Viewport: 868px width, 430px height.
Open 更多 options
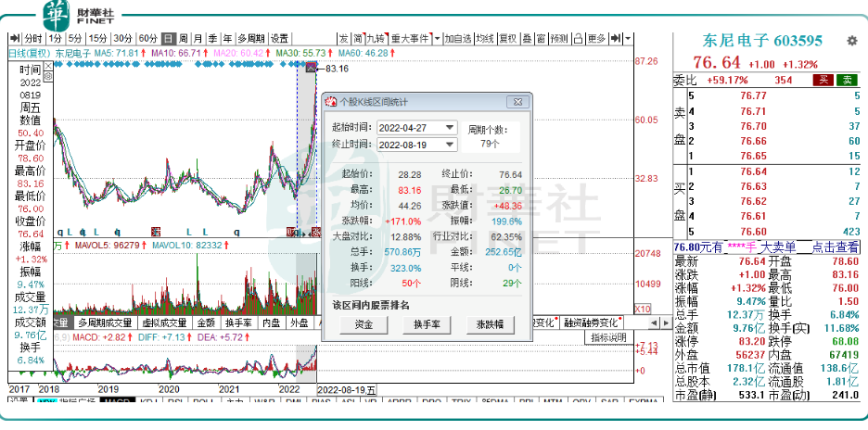click(x=597, y=39)
